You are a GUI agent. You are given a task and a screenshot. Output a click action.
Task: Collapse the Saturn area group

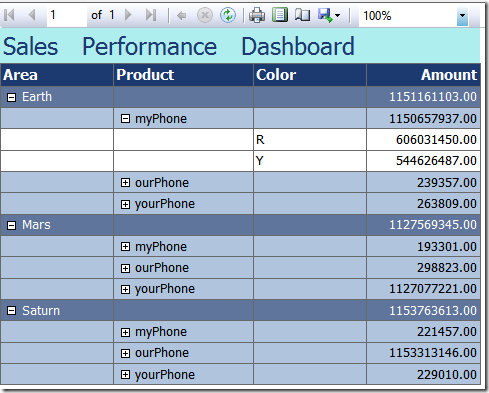11,311
